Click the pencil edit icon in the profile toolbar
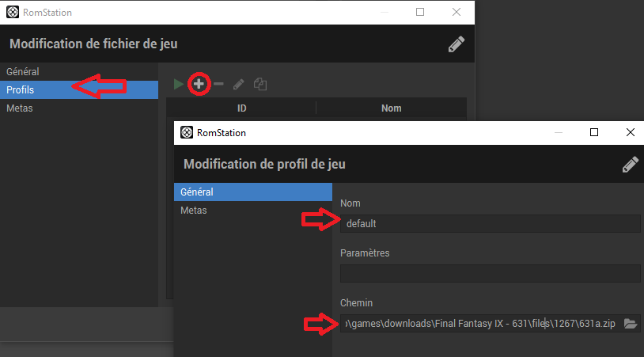The height and width of the screenshot is (357, 644). click(239, 83)
